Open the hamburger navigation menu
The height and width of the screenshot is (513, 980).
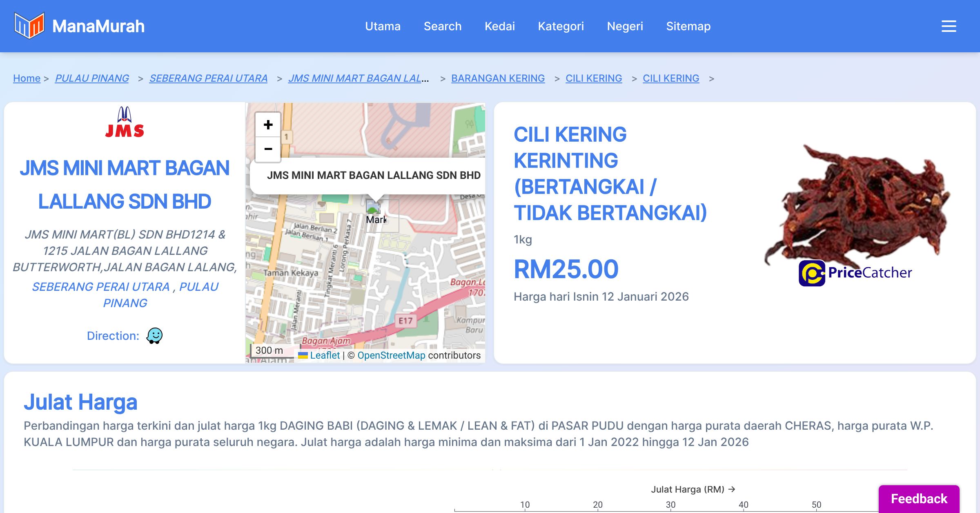click(x=948, y=26)
